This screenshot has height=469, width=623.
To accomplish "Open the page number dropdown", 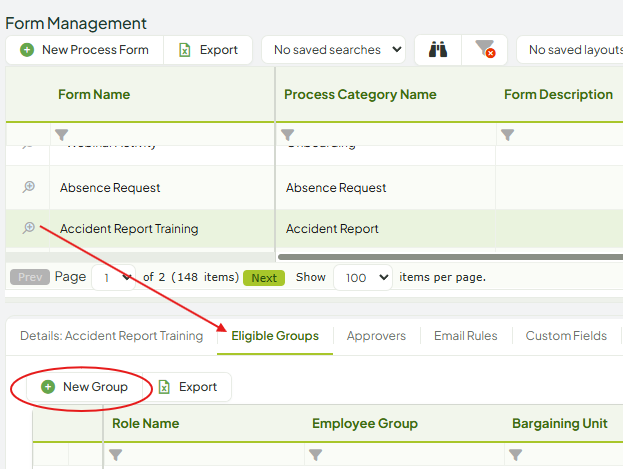I will 114,277.
